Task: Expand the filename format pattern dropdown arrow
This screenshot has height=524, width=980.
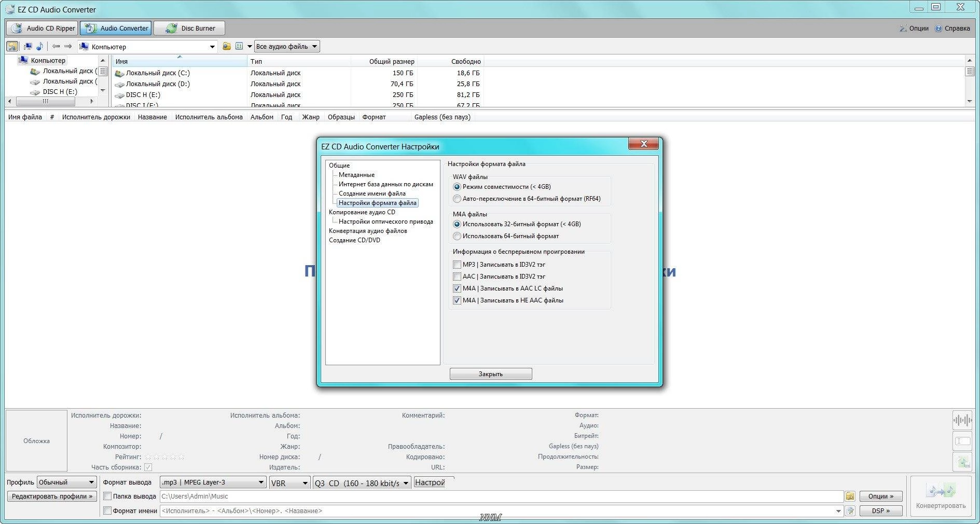Action: (838, 511)
